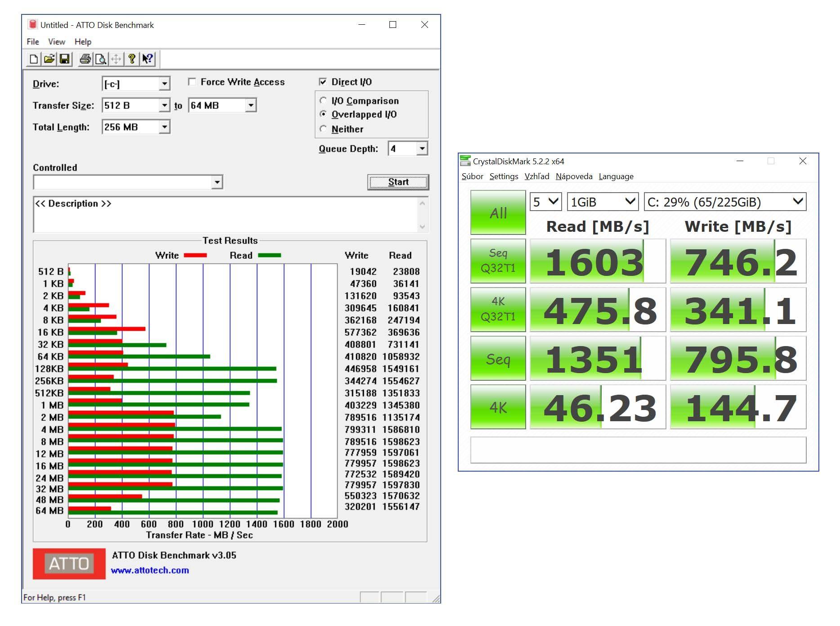
Task: Click the 64 MB write result 320201
Action: [360, 506]
